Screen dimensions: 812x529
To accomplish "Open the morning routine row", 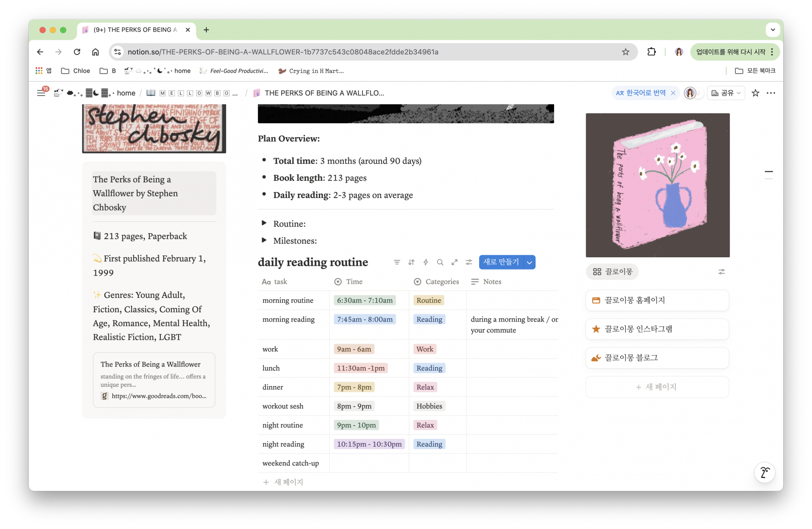I will click(288, 300).
